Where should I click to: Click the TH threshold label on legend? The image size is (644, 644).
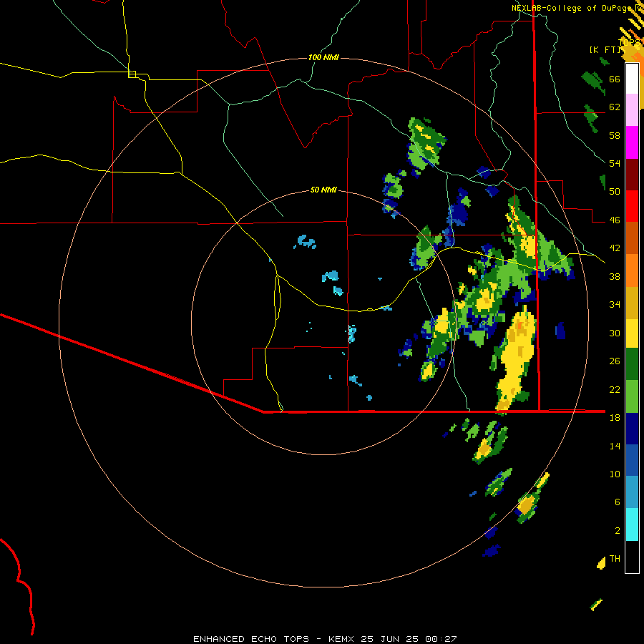[615, 559]
